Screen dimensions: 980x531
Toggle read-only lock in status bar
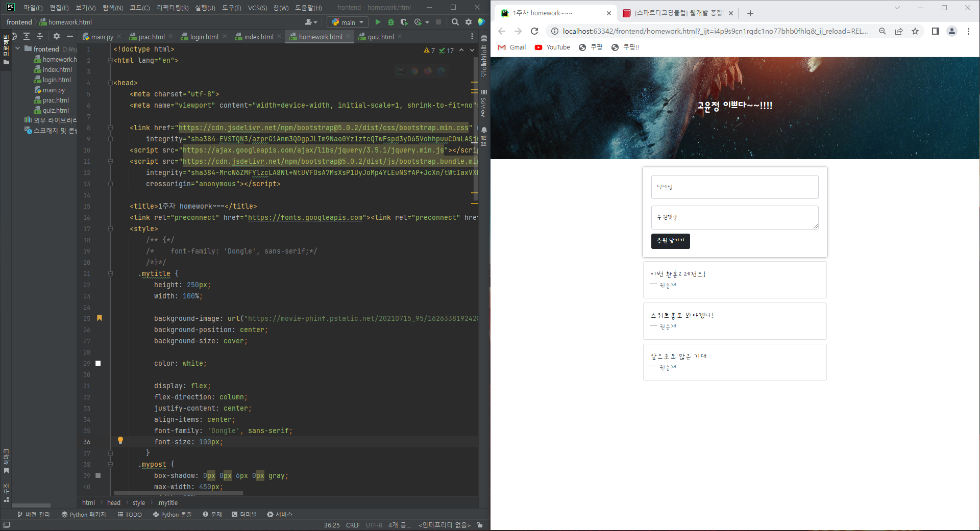coord(480,525)
